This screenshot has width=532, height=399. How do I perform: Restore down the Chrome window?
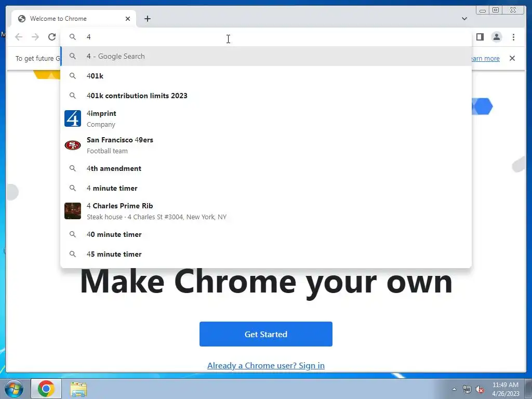[496, 10]
